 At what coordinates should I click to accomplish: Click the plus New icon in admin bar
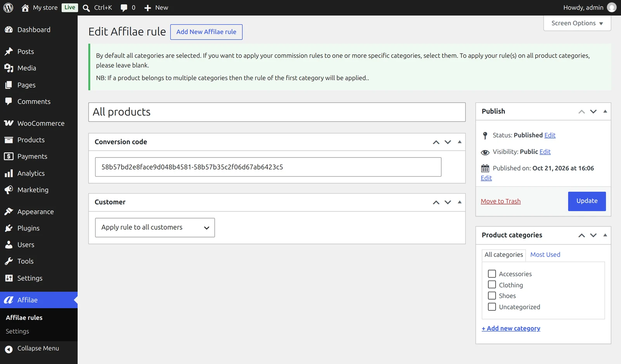tap(147, 8)
